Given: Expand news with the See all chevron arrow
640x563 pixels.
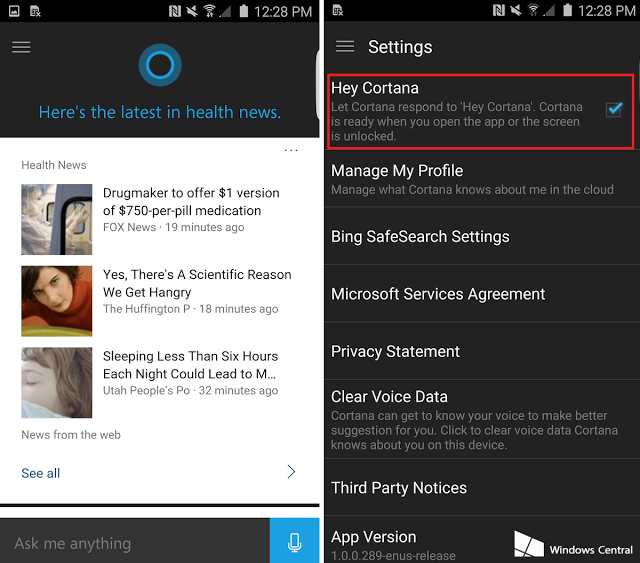Looking at the screenshot, I should tap(291, 472).
